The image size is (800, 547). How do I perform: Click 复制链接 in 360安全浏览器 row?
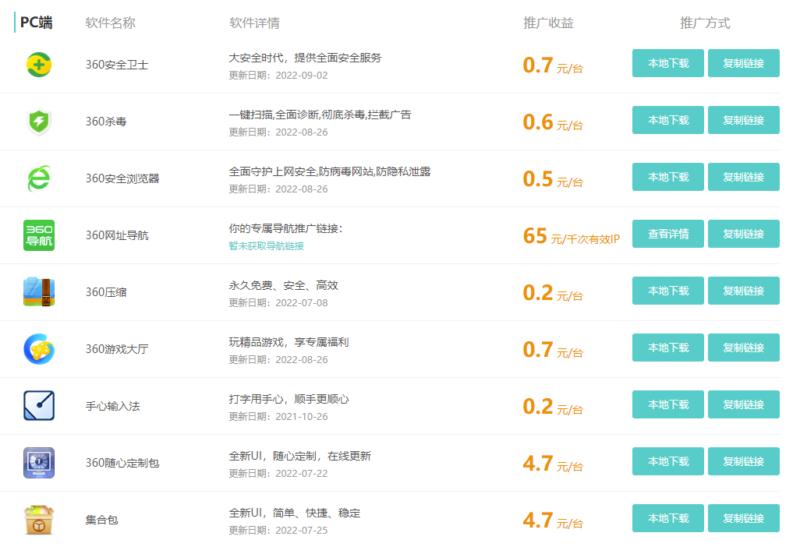point(743,177)
